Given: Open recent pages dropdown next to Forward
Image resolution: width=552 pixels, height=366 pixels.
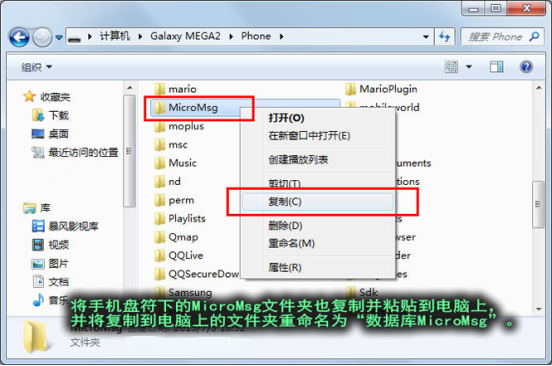Looking at the screenshot, I should coord(59,37).
